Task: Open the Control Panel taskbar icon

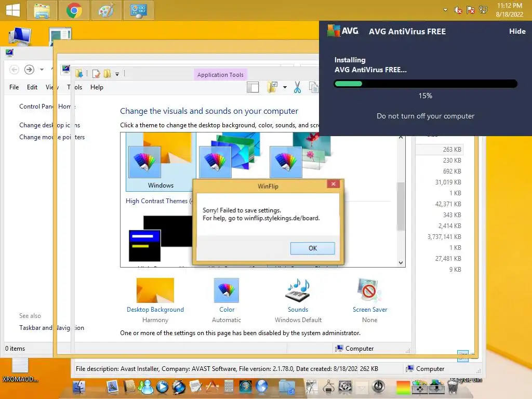Action: tap(138, 10)
